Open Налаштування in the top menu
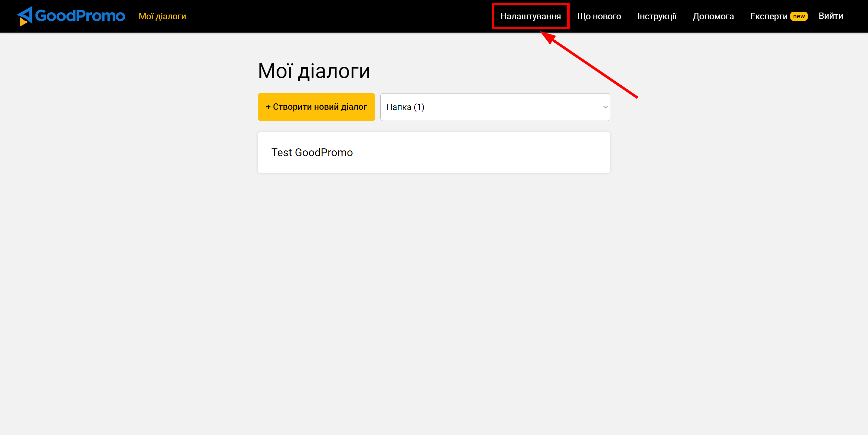Viewport: 868px width, 435px height. click(531, 16)
